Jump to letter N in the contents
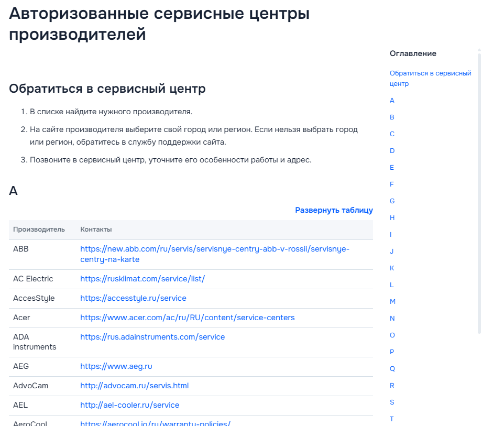Viewport: 504px width, 426px height. point(392,318)
